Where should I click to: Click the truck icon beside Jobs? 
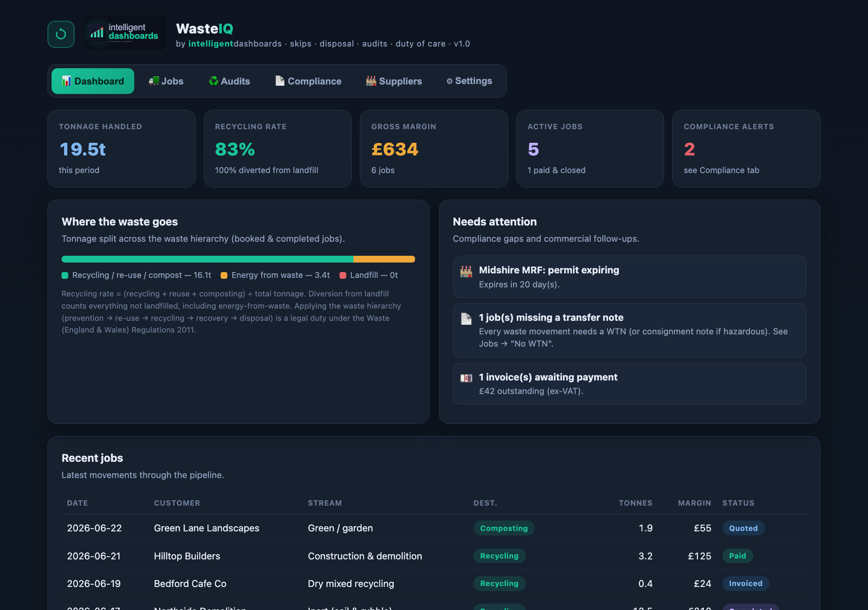(x=154, y=81)
